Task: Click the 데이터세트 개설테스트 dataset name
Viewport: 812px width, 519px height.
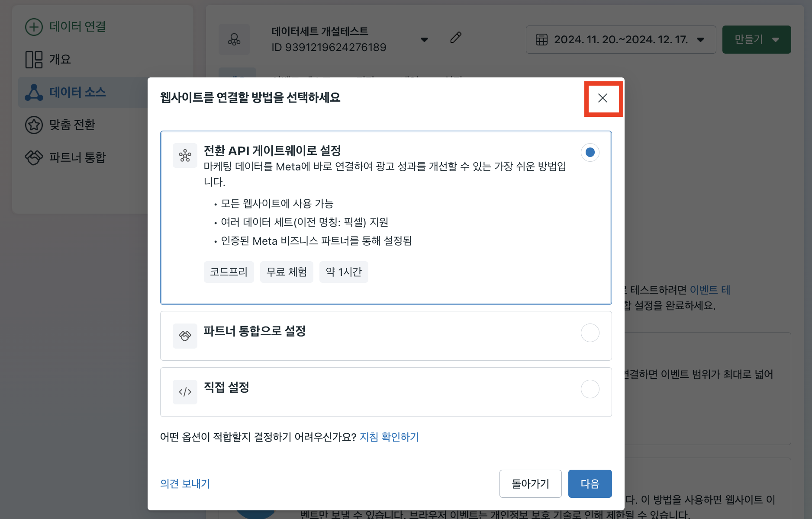Action: pos(320,31)
